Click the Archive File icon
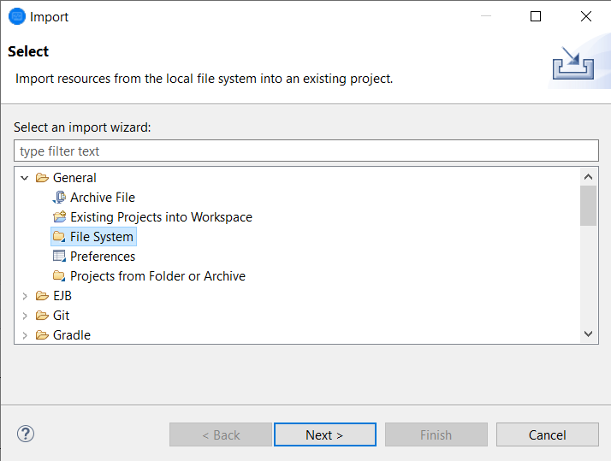 click(x=59, y=198)
